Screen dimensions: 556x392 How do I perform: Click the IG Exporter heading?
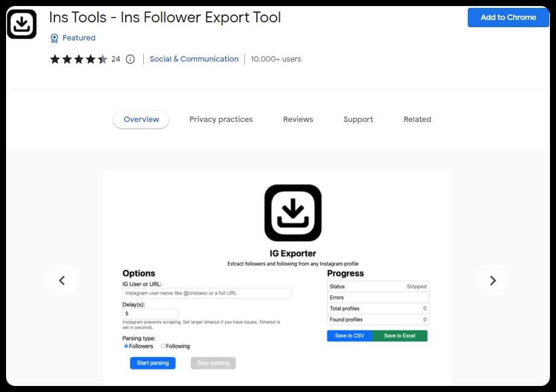coord(293,254)
